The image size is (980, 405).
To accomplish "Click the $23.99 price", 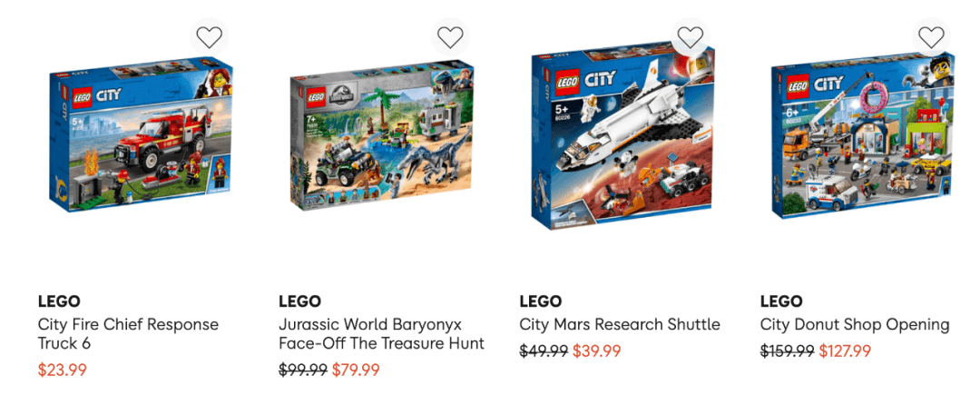I will point(62,370).
